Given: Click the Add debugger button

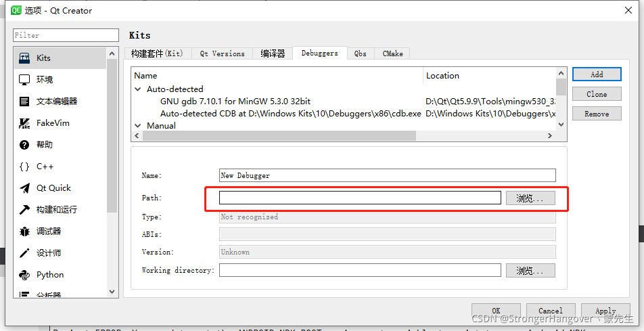Looking at the screenshot, I should (x=597, y=74).
